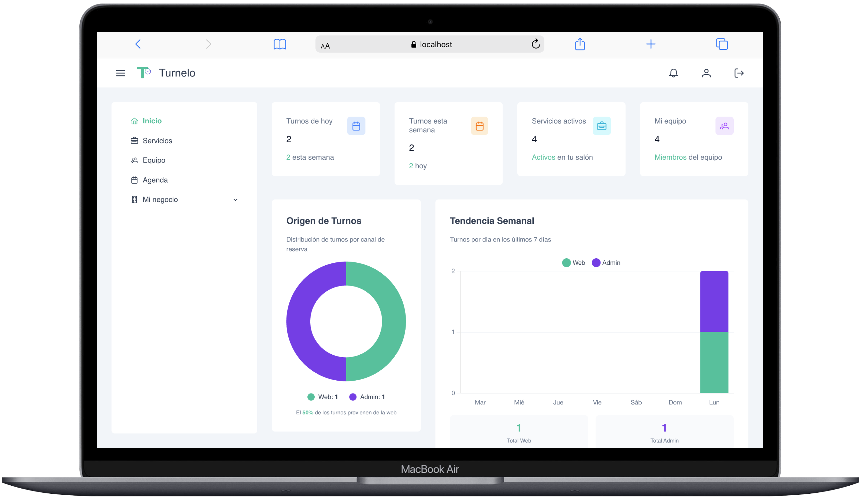Click the notifications bell icon
868x504 pixels.
[673, 73]
